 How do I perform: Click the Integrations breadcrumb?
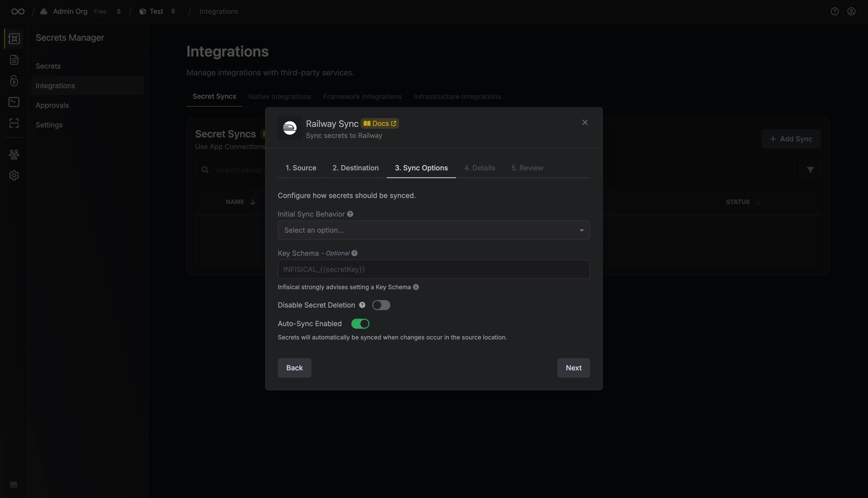219,12
